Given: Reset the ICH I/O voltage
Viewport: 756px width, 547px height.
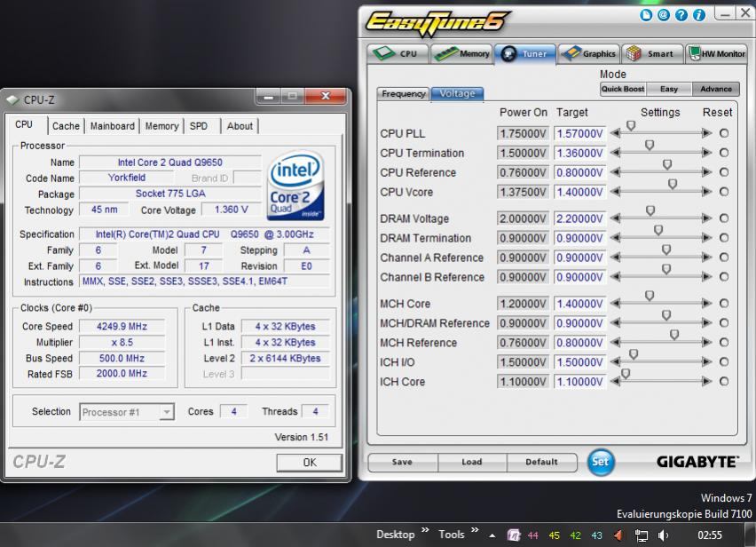Looking at the screenshot, I should (724, 361).
